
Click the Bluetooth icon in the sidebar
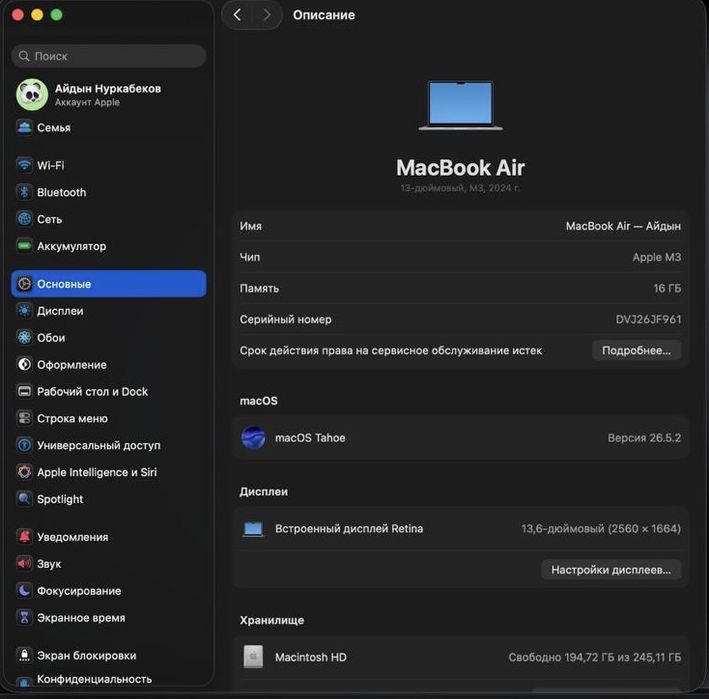tap(24, 192)
